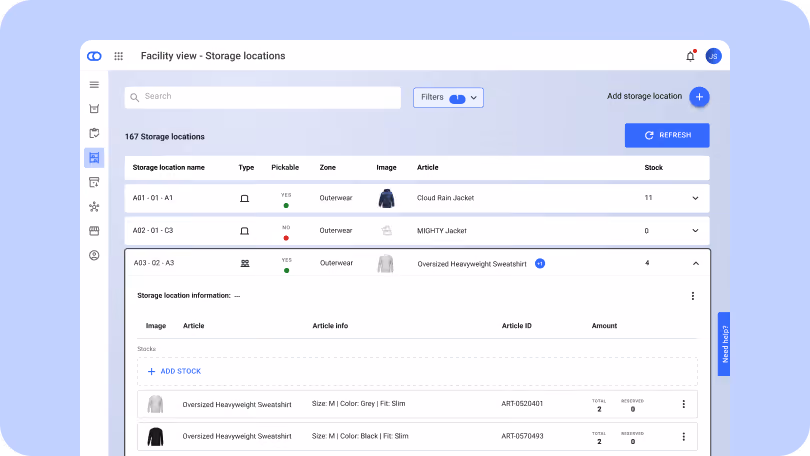
Task: Click article ID ART-0520401
Action: [x=522, y=404]
